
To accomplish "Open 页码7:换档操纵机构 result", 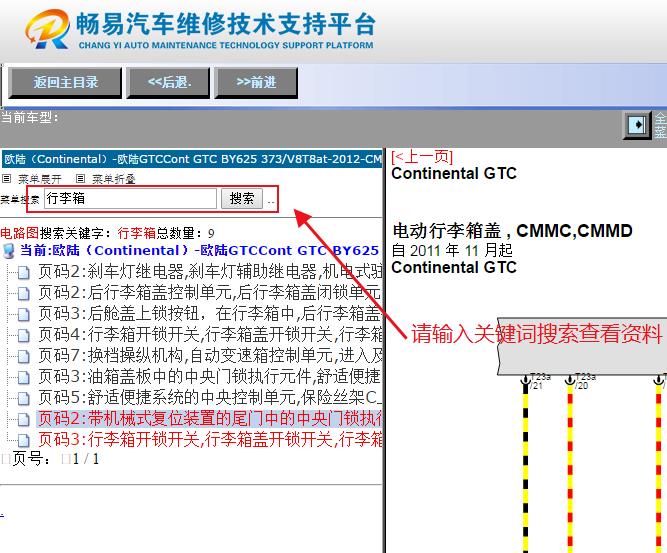I will (x=210, y=355).
